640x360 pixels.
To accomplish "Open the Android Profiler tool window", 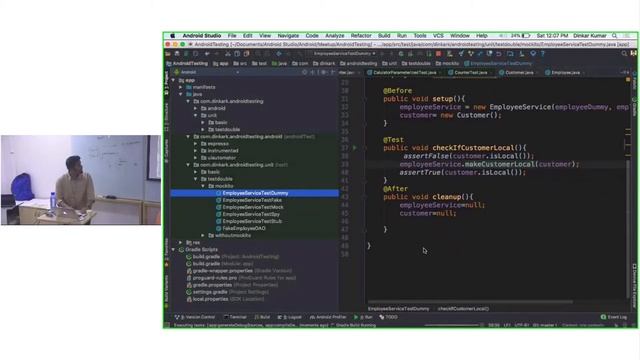I will [x=328, y=317].
